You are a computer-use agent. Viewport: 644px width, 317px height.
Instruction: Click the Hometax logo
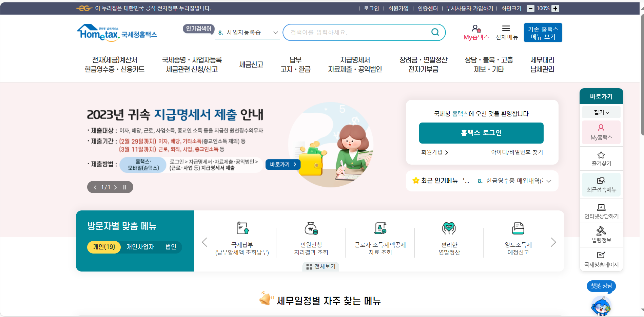[x=117, y=33]
